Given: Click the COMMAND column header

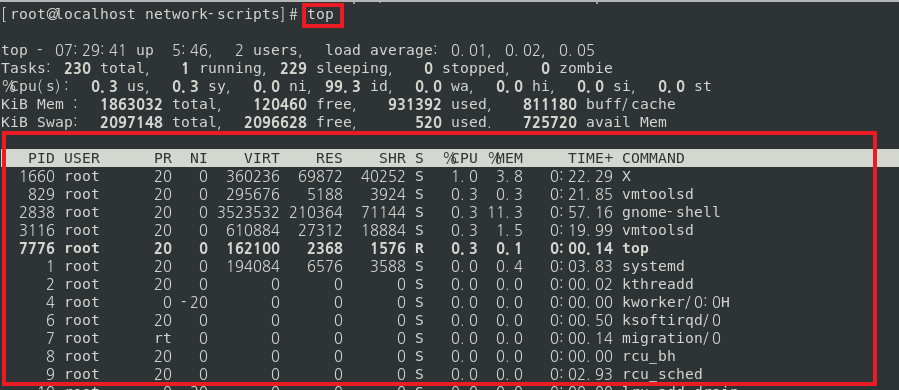Looking at the screenshot, I should [x=653, y=158].
